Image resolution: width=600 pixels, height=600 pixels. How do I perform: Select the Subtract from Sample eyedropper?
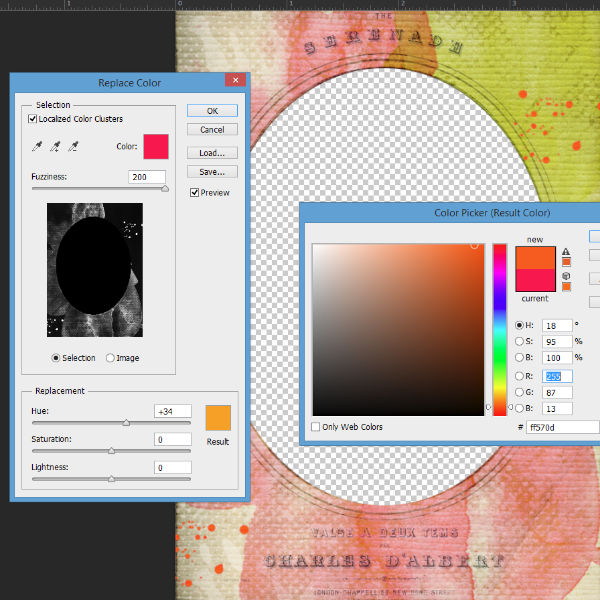(73, 146)
